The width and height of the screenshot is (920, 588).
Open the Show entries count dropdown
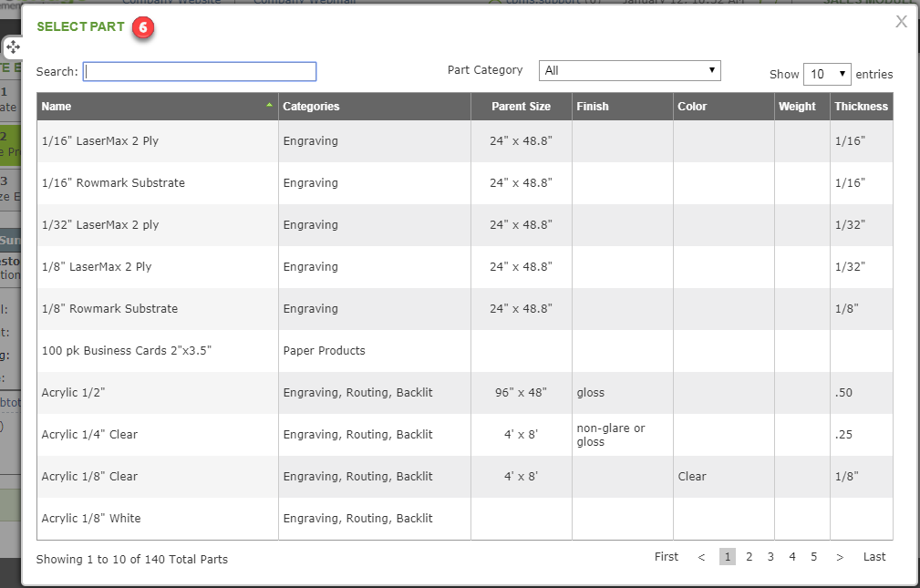tap(827, 74)
